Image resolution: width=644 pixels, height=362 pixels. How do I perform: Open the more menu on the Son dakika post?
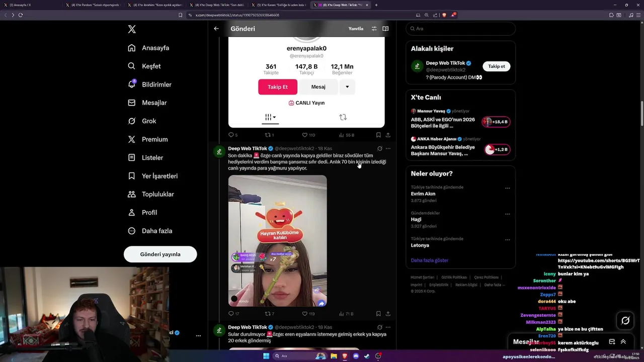(x=388, y=149)
